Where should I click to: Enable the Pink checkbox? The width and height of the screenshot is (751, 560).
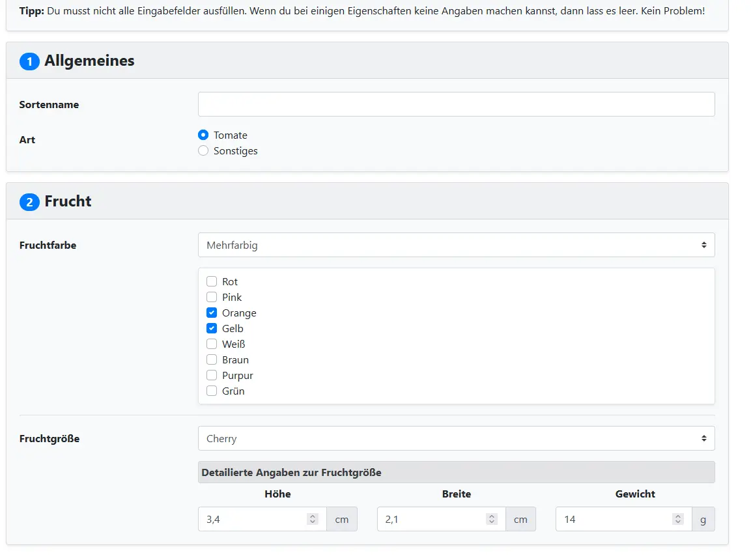click(212, 298)
